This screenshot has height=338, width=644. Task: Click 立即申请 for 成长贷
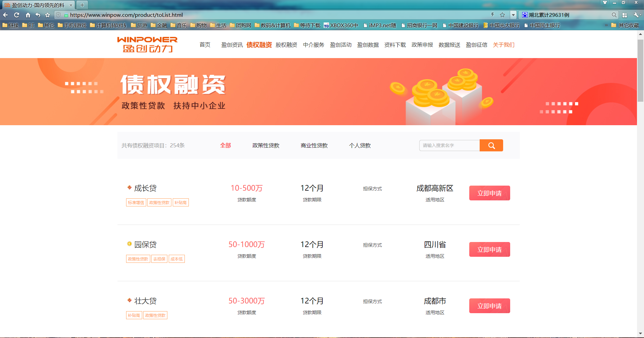click(490, 193)
